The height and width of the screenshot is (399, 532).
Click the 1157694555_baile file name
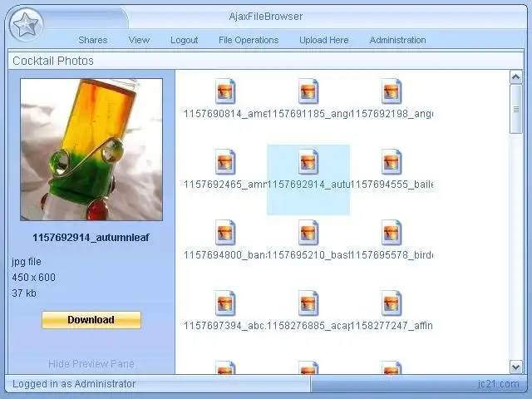tap(392, 185)
